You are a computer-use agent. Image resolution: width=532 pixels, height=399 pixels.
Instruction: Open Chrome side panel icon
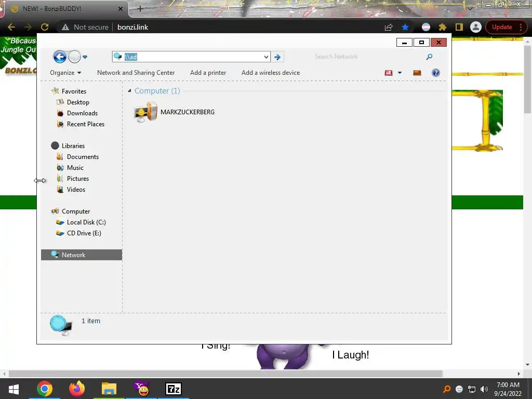(x=459, y=27)
